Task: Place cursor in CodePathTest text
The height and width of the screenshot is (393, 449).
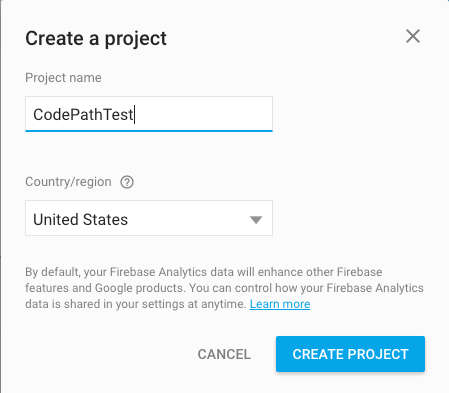Action: [83, 115]
